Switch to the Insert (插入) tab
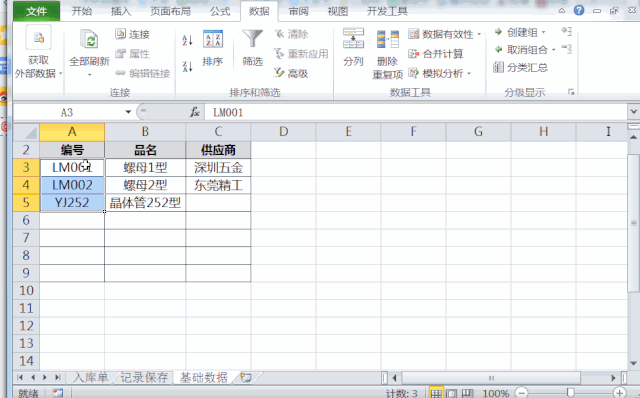This screenshot has height=398, width=640. point(121,11)
